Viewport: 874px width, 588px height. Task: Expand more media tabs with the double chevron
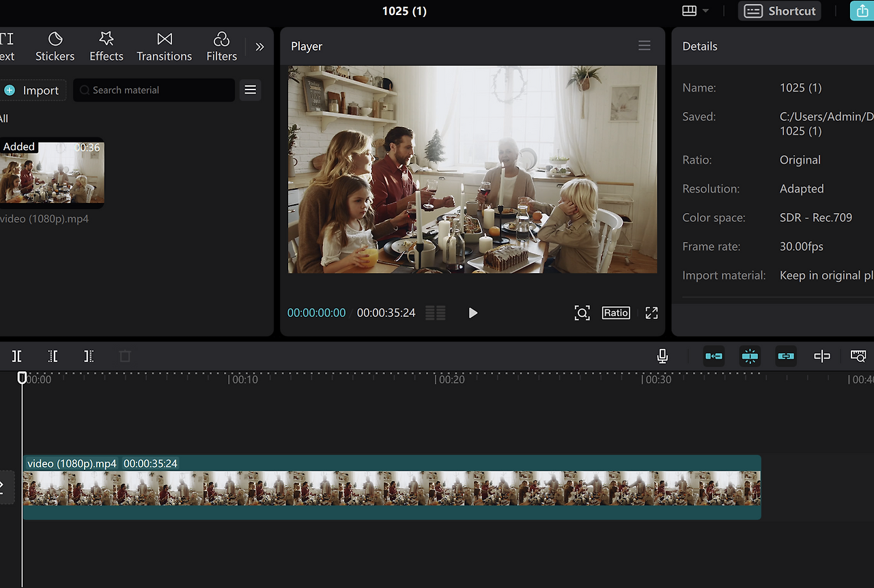tap(259, 47)
